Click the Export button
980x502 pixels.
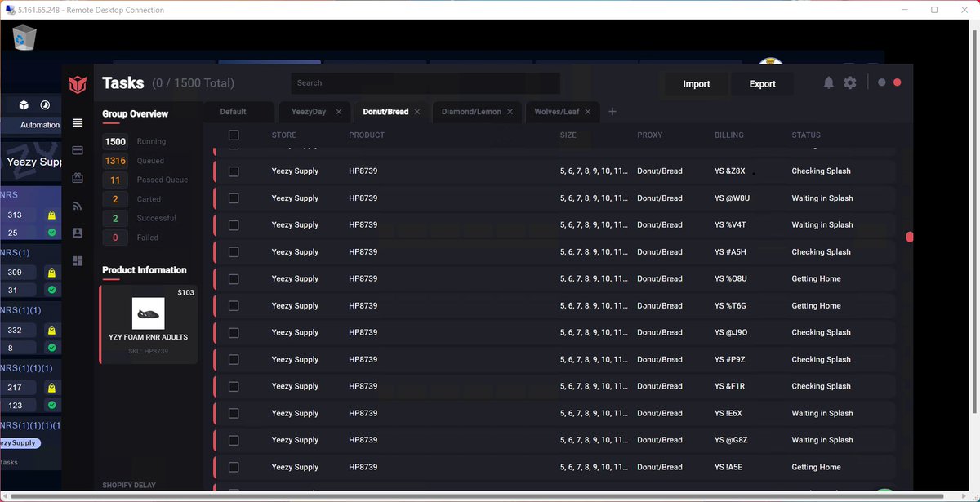point(763,83)
